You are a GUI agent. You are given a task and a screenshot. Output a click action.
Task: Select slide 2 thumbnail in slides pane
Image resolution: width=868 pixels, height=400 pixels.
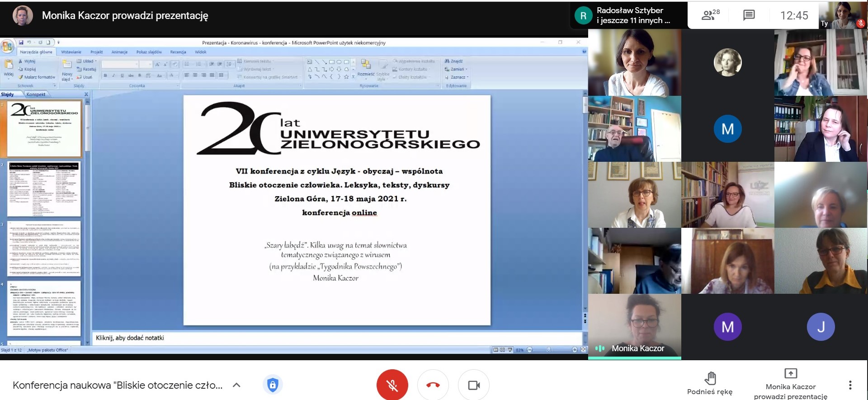coord(44,189)
